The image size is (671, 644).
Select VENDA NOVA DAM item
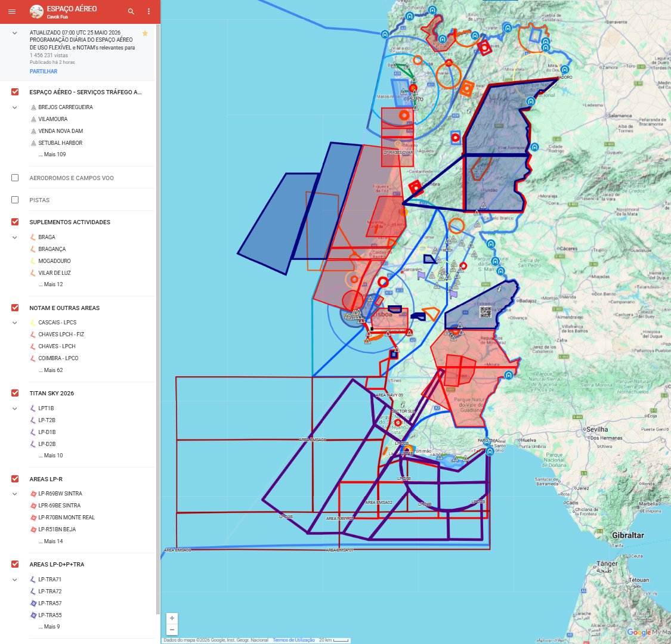pos(61,131)
